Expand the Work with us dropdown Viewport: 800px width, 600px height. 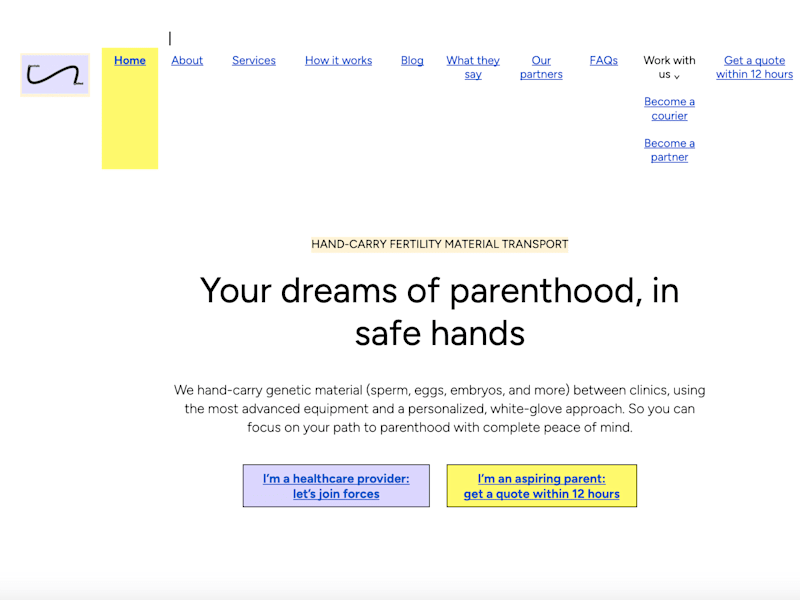coord(669,67)
